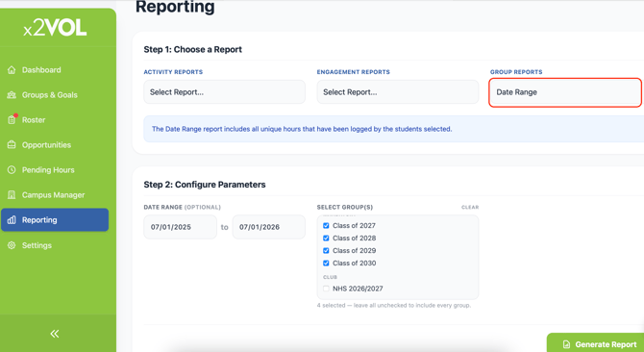Click end date field 07/01/2026
Image resolution: width=644 pixels, height=352 pixels.
[x=268, y=227]
